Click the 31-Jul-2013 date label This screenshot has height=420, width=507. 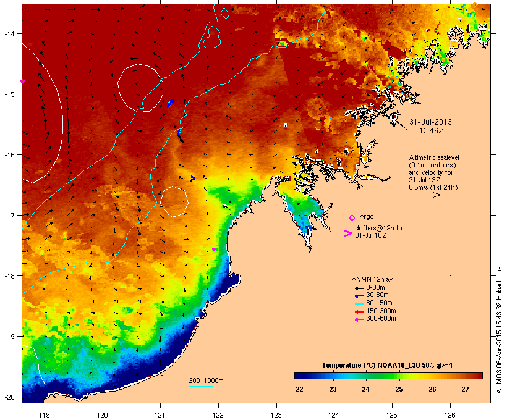(x=430, y=122)
